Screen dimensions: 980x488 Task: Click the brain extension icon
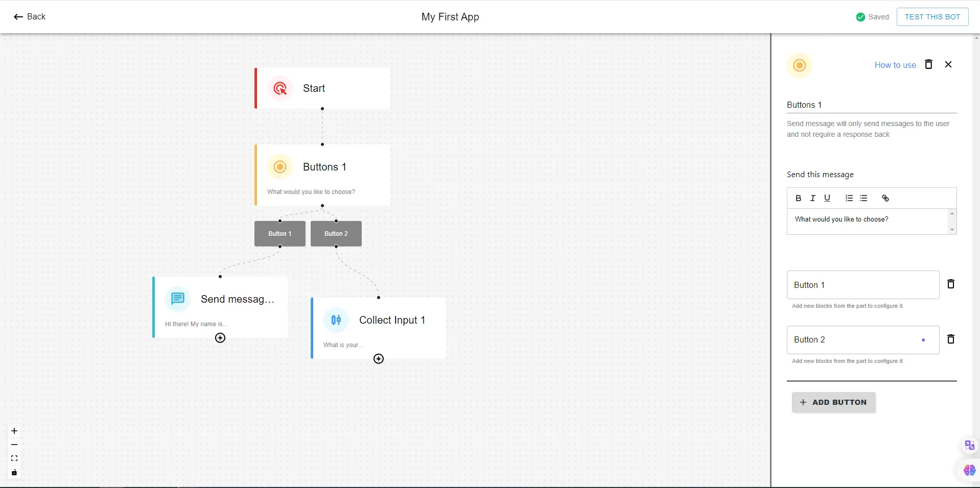point(969,470)
